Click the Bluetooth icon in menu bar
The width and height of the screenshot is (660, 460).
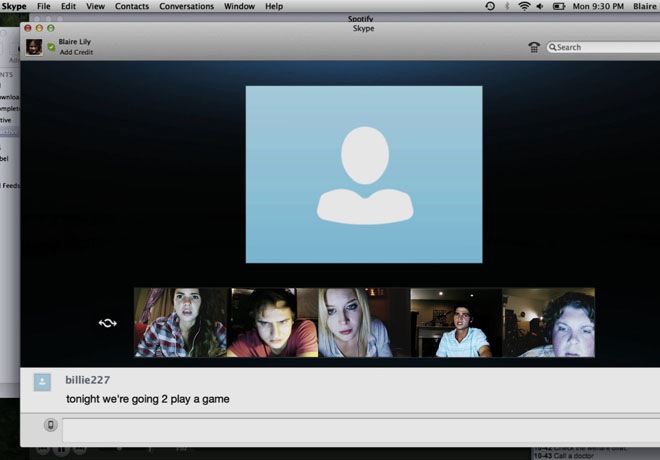pyautogui.click(x=507, y=6)
